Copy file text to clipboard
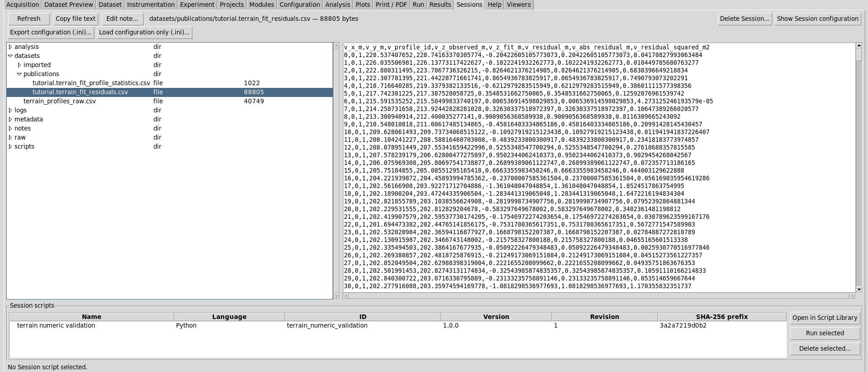Screen dimensions: 868x372 point(76,19)
